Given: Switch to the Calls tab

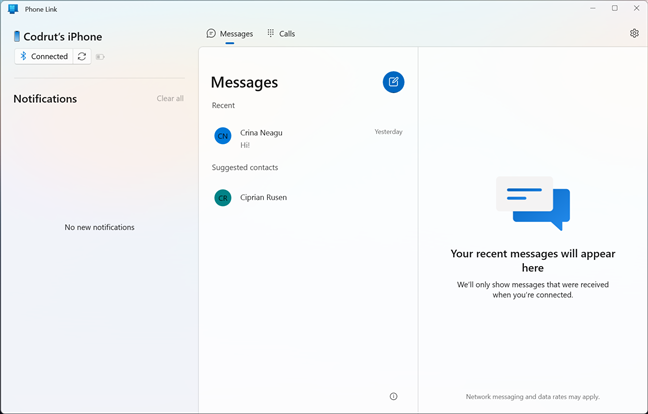Looking at the screenshot, I should [x=281, y=34].
